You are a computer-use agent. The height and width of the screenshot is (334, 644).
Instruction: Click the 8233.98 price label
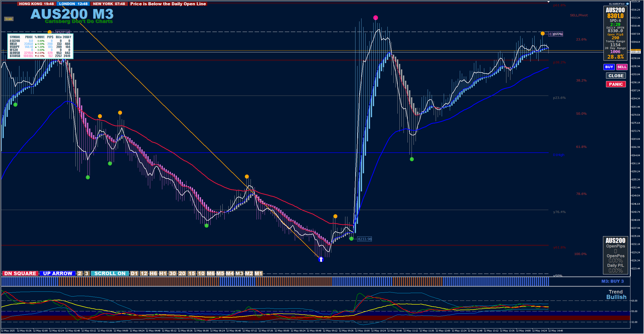(365, 239)
